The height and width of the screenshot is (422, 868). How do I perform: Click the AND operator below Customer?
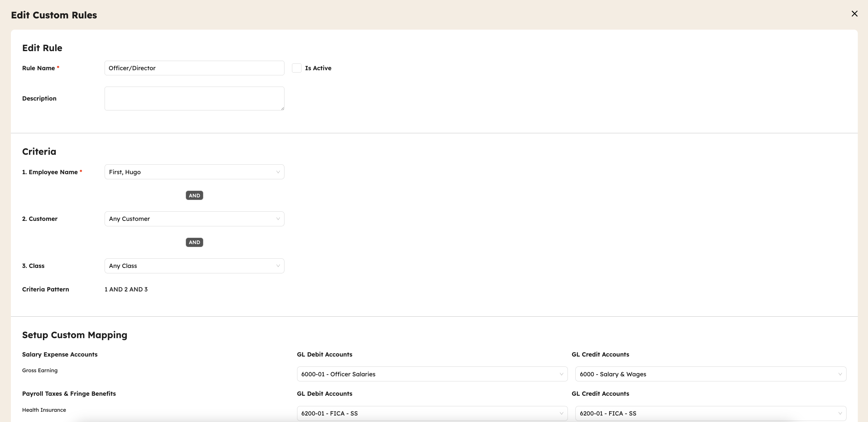click(x=194, y=242)
